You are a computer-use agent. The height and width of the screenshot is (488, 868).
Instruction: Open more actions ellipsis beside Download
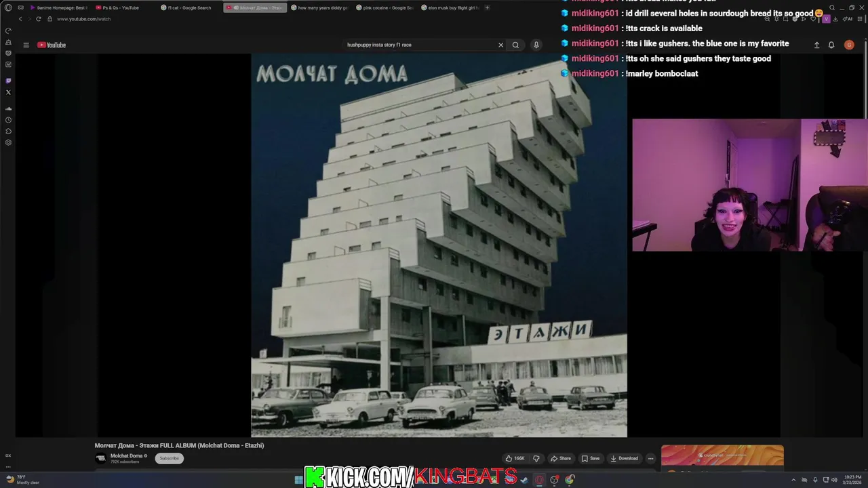coord(650,458)
